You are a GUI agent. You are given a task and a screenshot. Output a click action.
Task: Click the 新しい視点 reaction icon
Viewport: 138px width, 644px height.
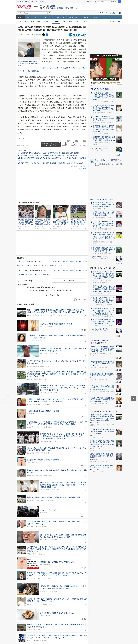tap(83, 144)
